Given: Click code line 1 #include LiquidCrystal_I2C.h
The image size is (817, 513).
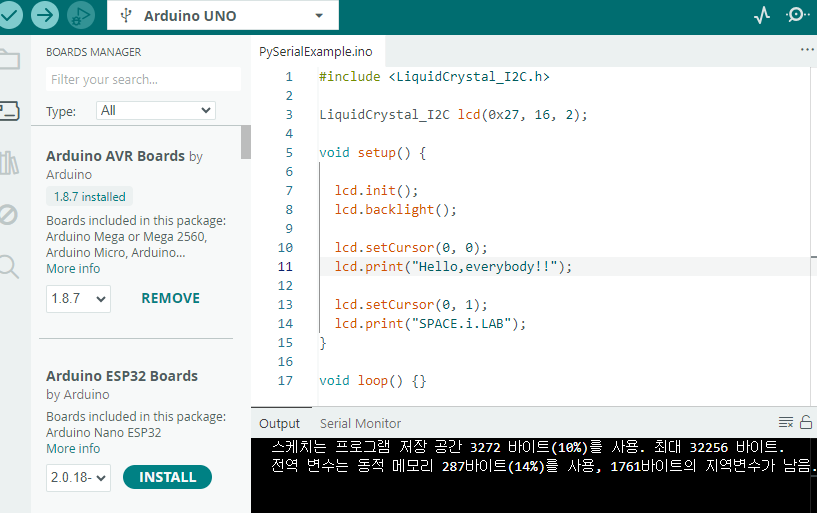Looking at the screenshot, I should tap(434, 77).
